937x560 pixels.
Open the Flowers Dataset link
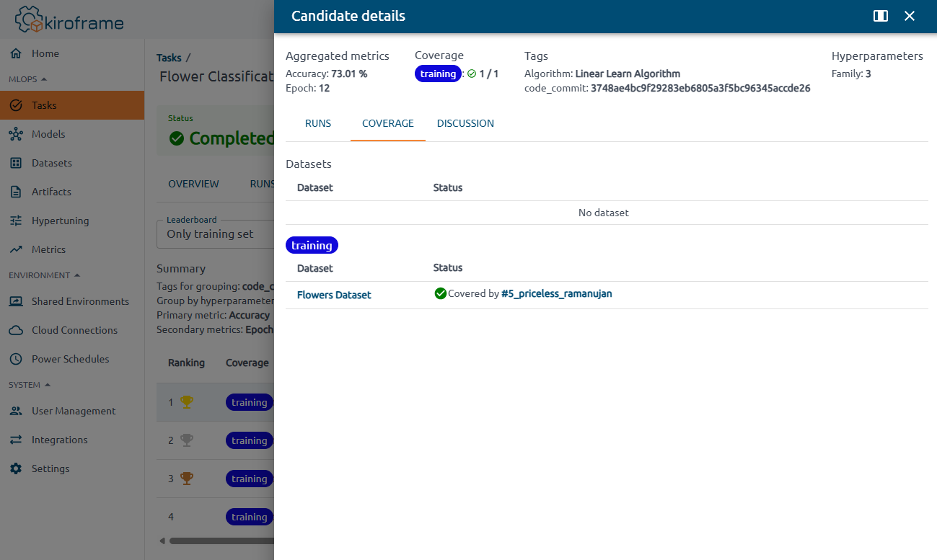[334, 295]
